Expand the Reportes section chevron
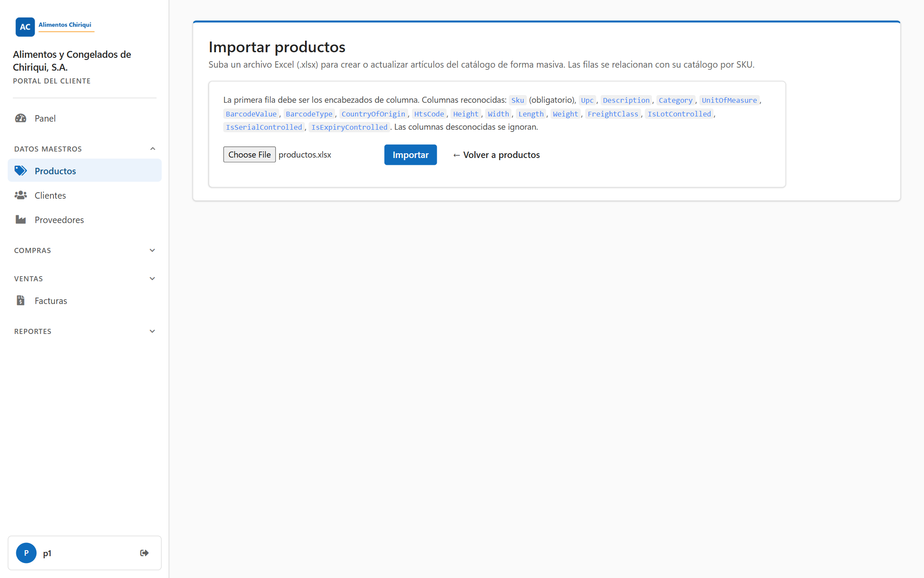Screen dimensions: 924x578 [x=152, y=331]
